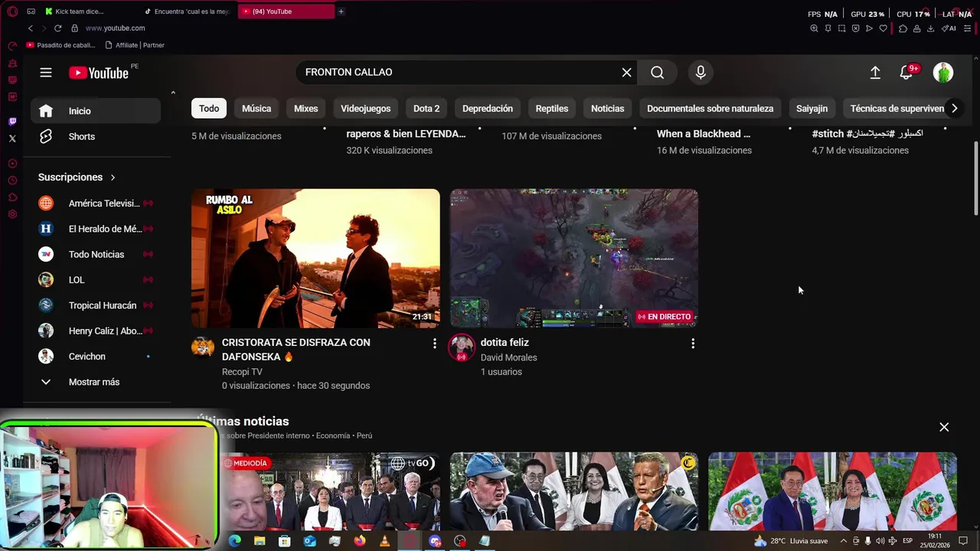Click the heart bookmark icon in the toolbar
This screenshot has width=980, height=551.
pyautogui.click(x=883, y=28)
